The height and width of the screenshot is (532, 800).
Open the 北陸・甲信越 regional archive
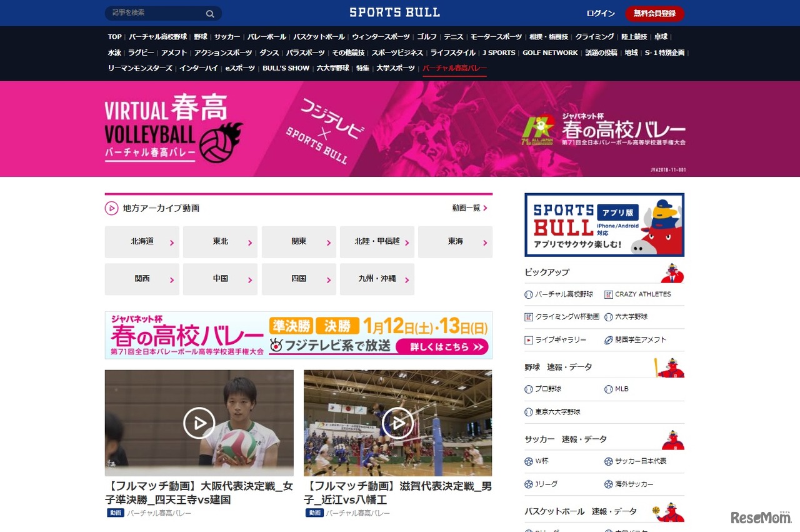pyautogui.click(x=377, y=242)
